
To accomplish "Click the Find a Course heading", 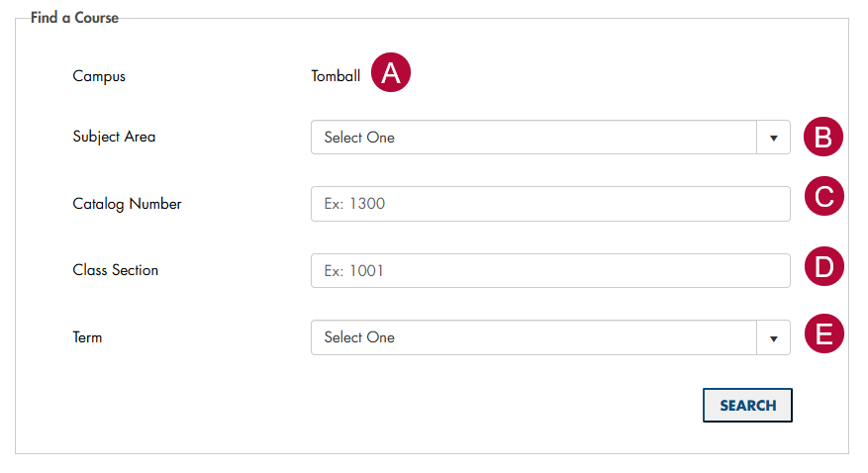I will pos(74,18).
